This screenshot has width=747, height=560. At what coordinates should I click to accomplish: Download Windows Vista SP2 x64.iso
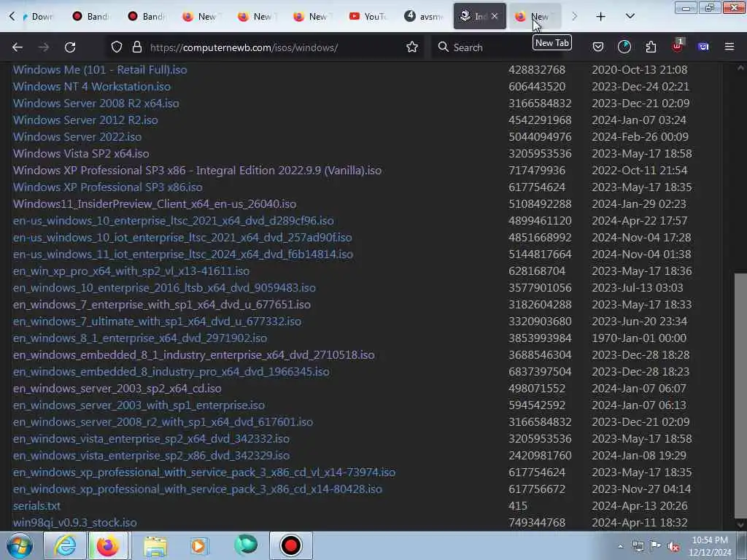pos(81,153)
